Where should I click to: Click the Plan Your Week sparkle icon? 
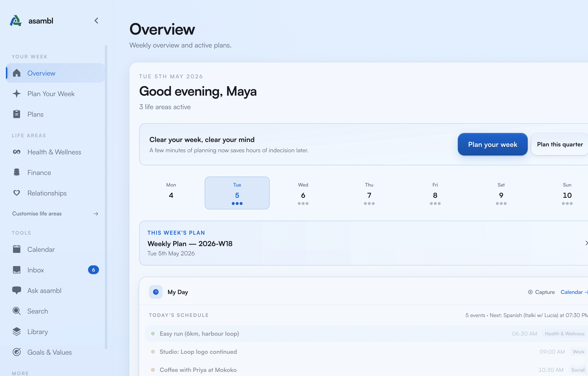click(x=17, y=94)
